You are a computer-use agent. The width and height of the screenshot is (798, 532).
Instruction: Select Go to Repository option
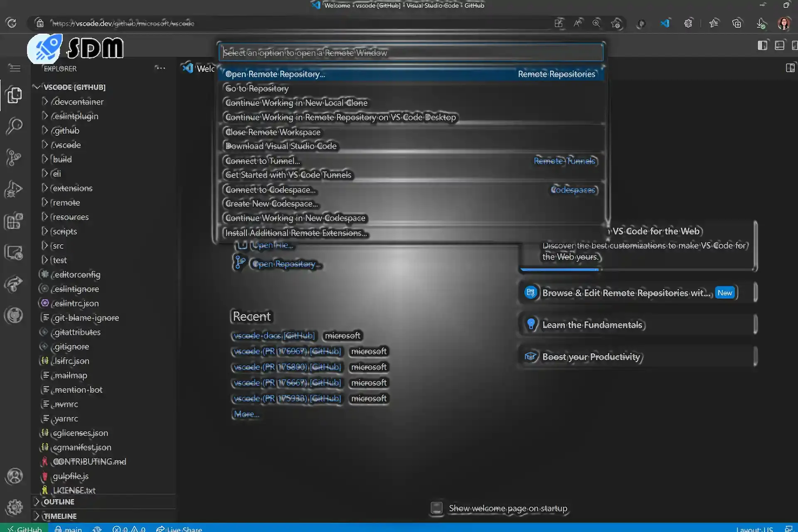[411, 89]
